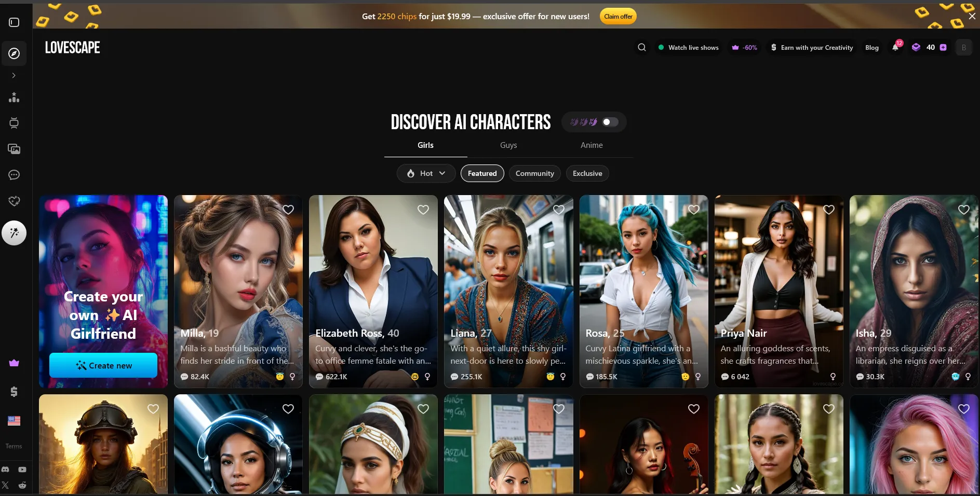Click the name Rosa, 25 on card
The width and height of the screenshot is (980, 496).
(605, 333)
